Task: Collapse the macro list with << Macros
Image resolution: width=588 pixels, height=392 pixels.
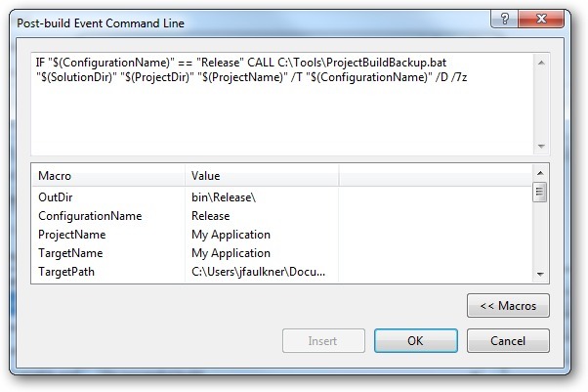Action: pyautogui.click(x=508, y=306)
